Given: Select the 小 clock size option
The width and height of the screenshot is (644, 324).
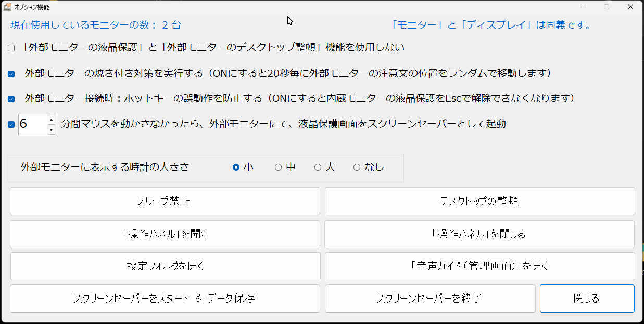Looking at the screenshot, I should click(237, 167).
